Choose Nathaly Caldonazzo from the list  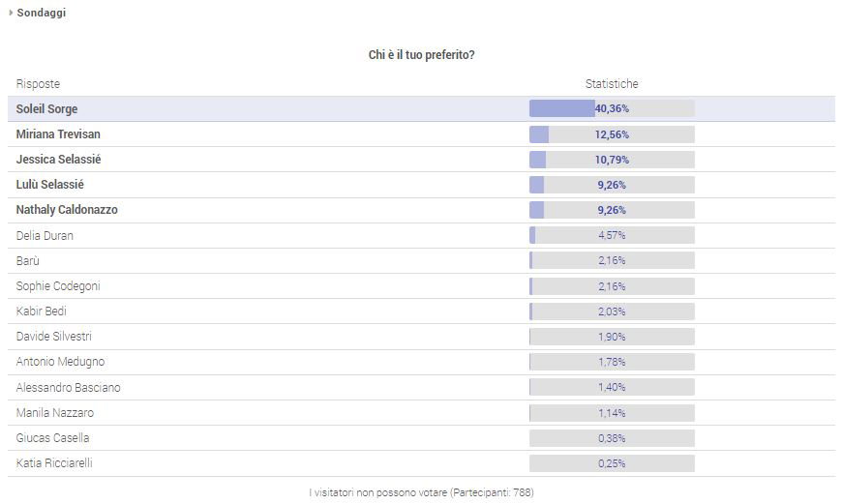[x=67, y=210]
